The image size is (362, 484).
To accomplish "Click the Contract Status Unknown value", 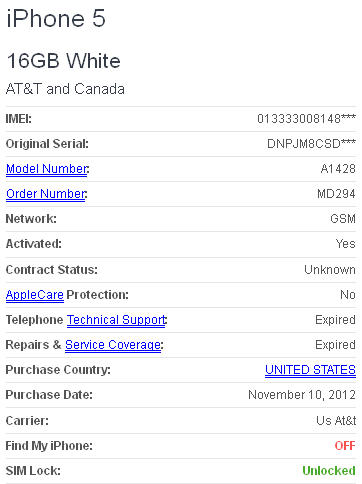I will (x=330, y=270).
